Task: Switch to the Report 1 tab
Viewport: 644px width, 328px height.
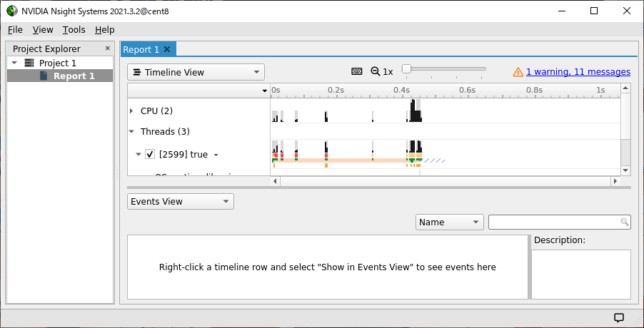Action: coord(141,50)
